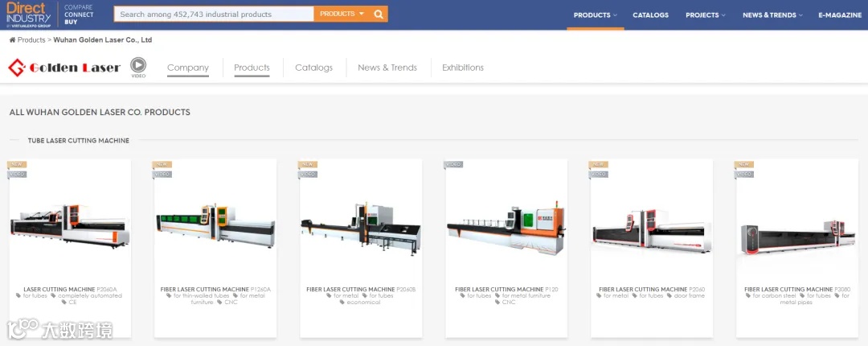
Task: Switch to the News & Trends tab
Action: click(387, 68)
